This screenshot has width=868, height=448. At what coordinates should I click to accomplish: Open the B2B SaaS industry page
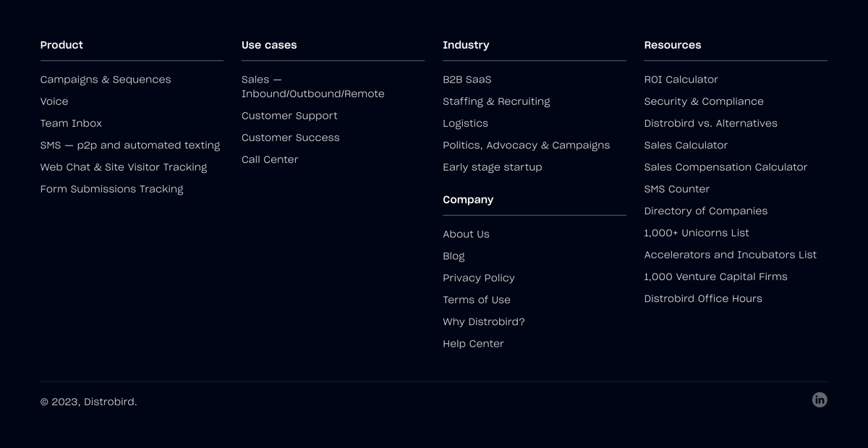coord(467,80)
